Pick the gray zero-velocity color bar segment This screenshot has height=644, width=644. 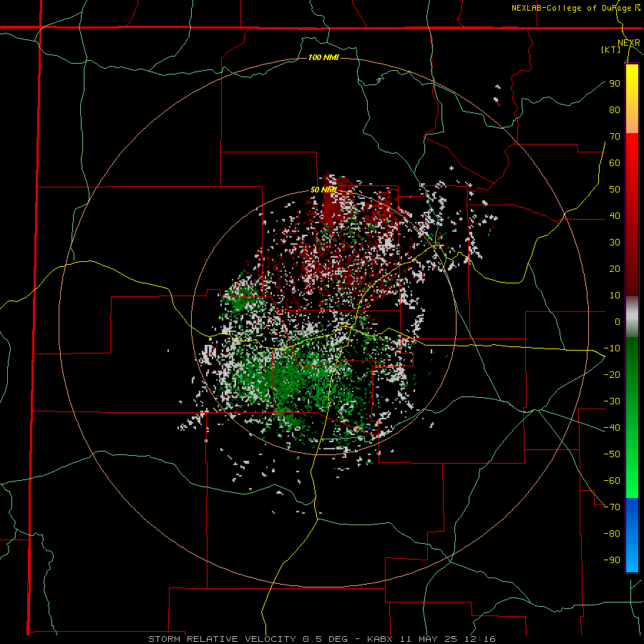pos(632,316)
